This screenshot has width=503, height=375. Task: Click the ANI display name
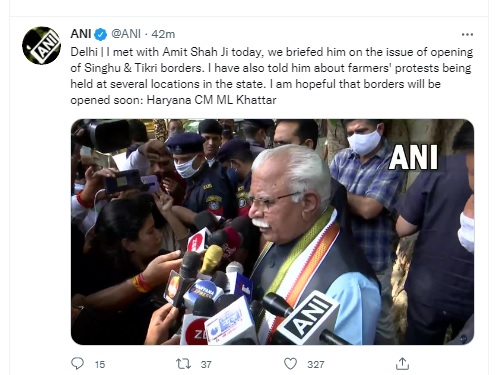[x=81, y=34]
